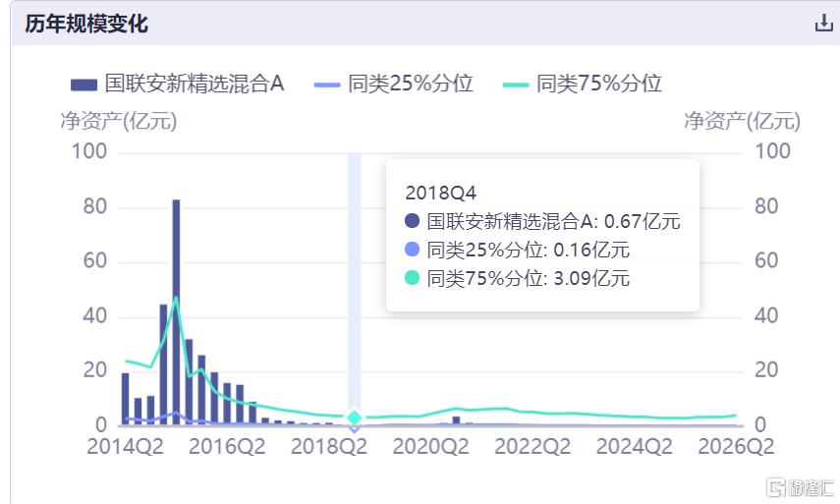This screenshot has height=504, width=840.
Task: Select tooltip row 国联安新精选混合A: 0.67亿元
Action: click(542, 221)
